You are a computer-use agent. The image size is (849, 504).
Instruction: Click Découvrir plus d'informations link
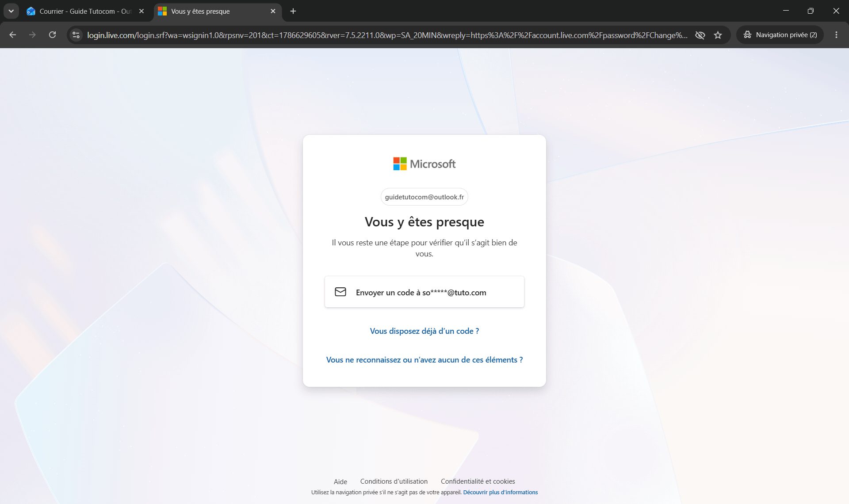(501, 493)
